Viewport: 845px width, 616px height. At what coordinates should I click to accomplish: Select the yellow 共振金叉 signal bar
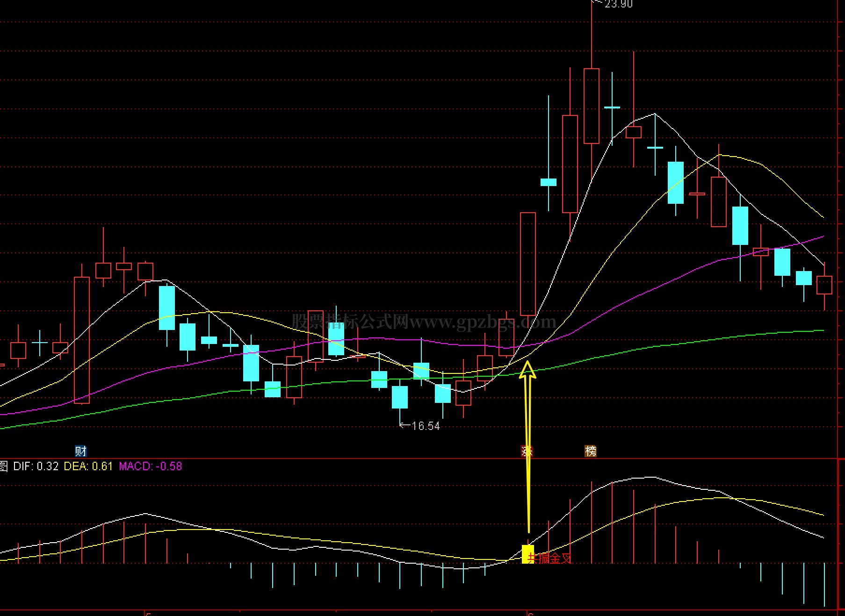click(528, 554)
